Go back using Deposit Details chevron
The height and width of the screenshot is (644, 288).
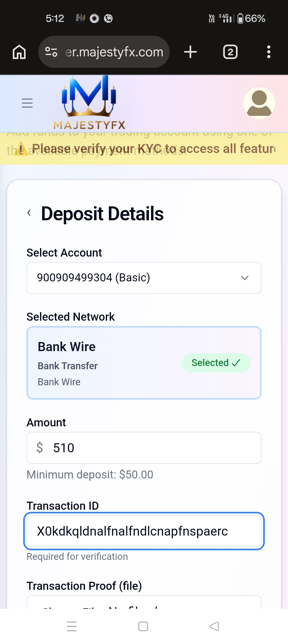click(29, 213)
